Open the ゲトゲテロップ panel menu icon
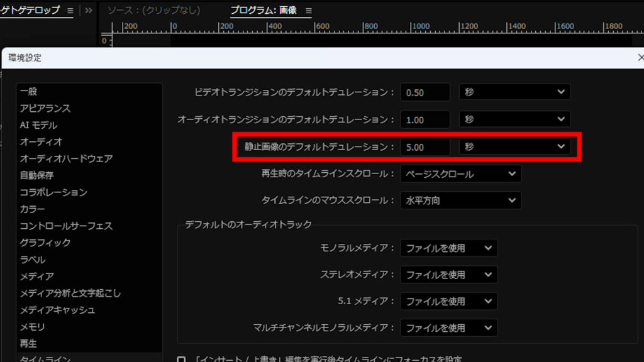 [x=70, y=11]
